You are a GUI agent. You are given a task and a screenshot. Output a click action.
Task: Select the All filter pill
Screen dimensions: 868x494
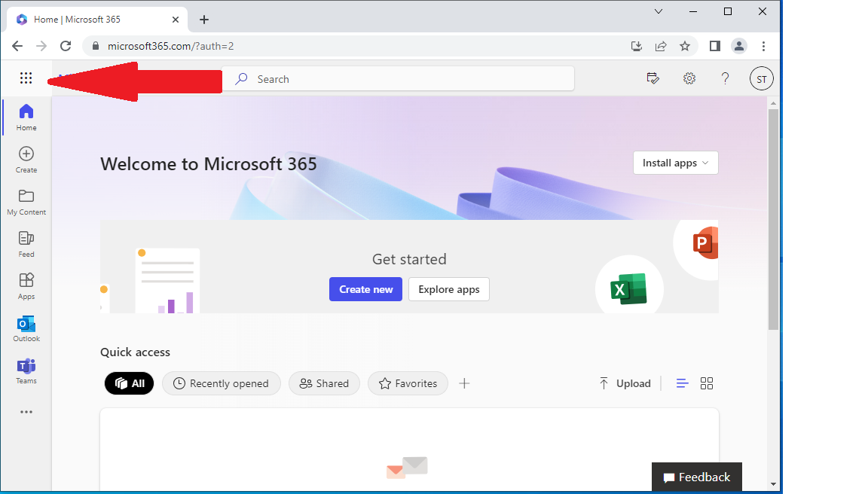point(129,383)
